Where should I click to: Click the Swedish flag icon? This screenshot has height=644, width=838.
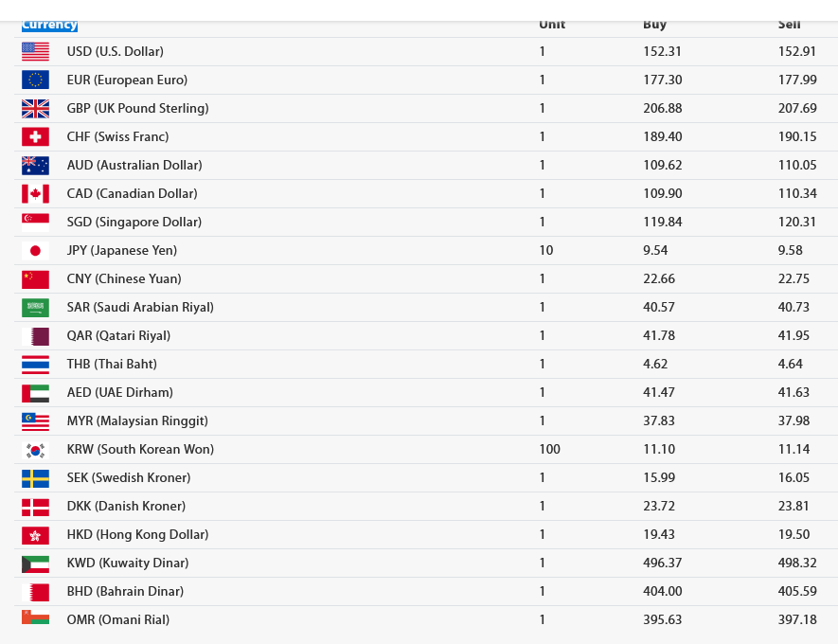[x=35, y=477]
